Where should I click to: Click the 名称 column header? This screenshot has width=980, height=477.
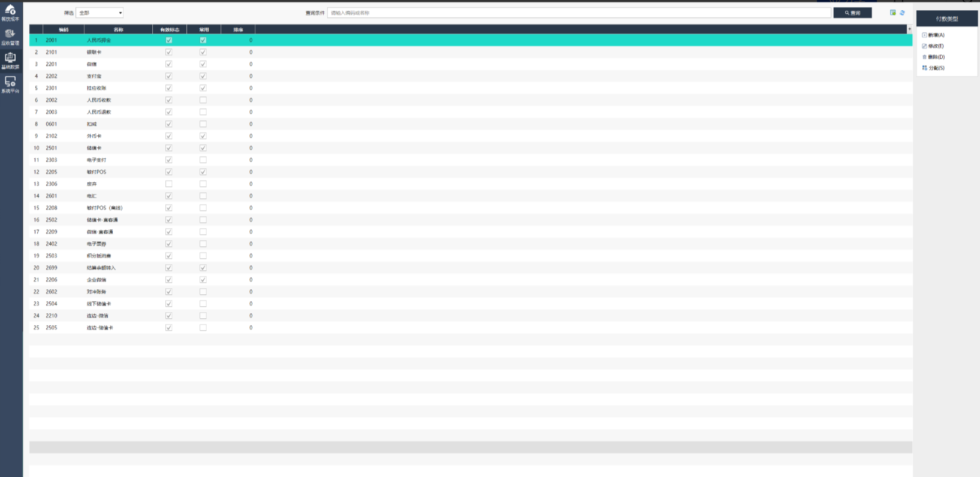tap(118, 29)
